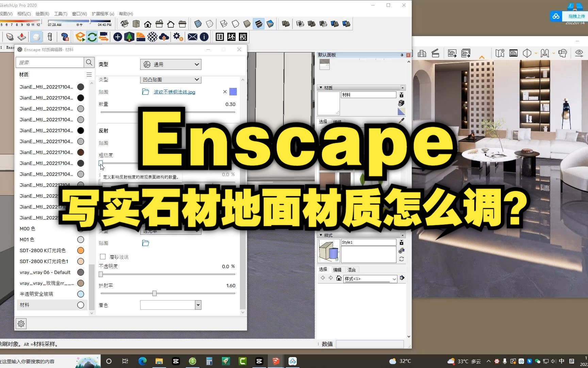Open the 绘图(R) menu
This screenshot has height=368, width=588.
pos(42,14)
